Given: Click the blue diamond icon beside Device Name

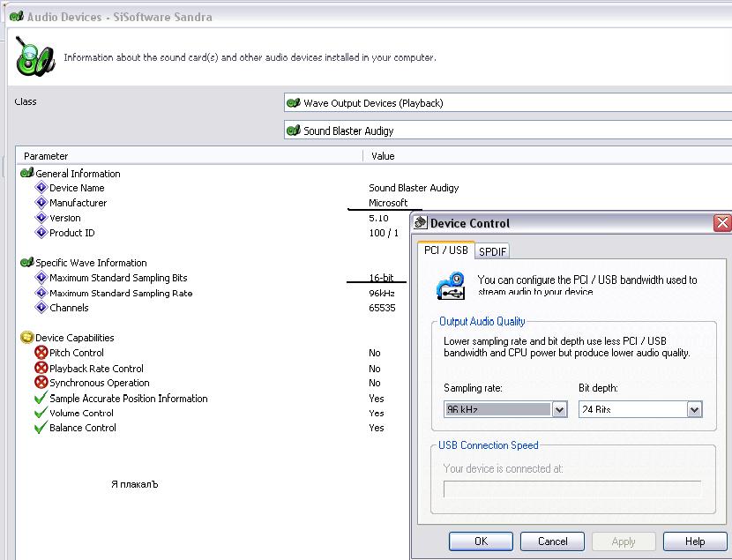Looking at the screenshot, I should pyautogui.click(x=41, y=188).
